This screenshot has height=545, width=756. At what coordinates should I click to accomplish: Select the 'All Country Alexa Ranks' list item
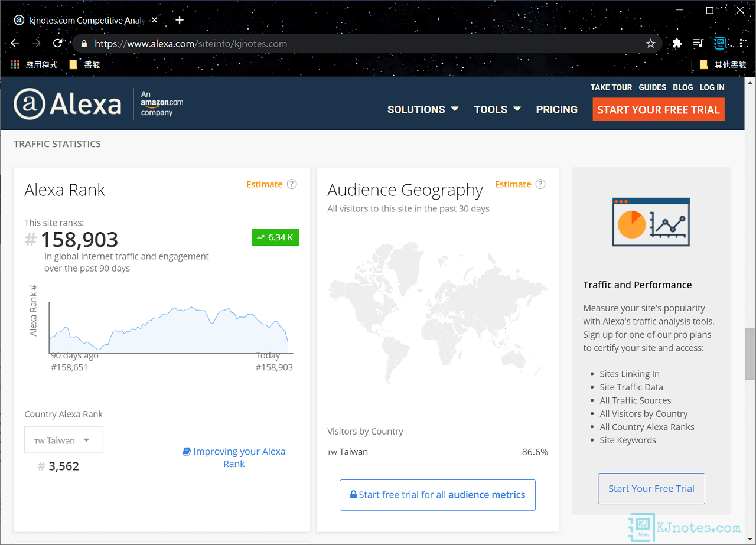pos(647,427)
